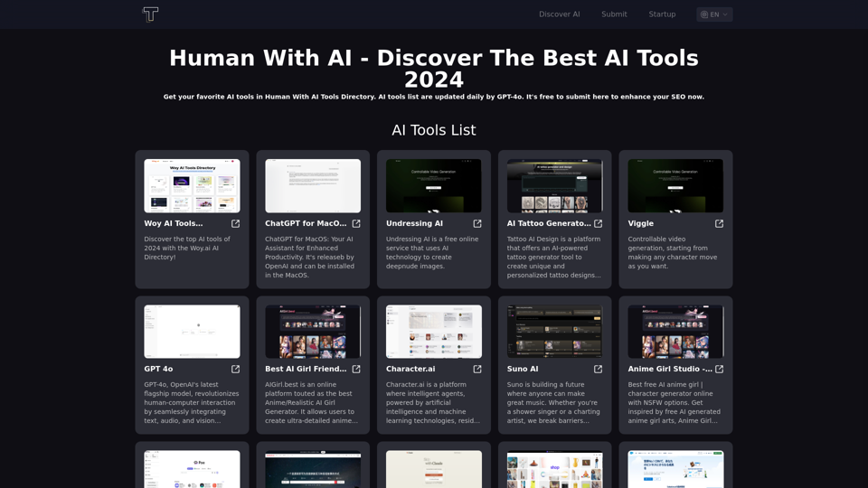The image size is (868, 488).
Task: Open AI Tattoo Generator card title
Action: tap(549, 223)
